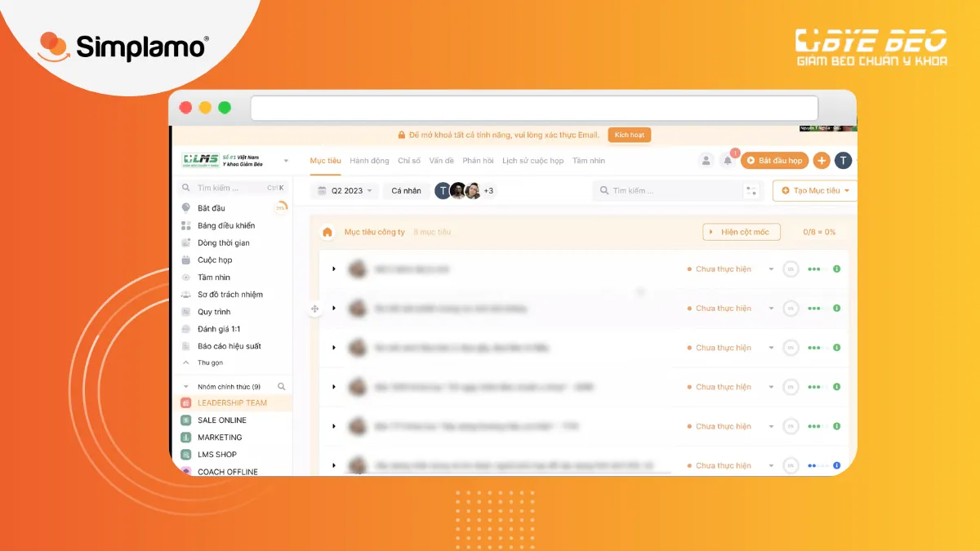Click the Hiện cột mốc button
Image resolution: width=980 pixels, height=551 pixels.
[742, 232]
